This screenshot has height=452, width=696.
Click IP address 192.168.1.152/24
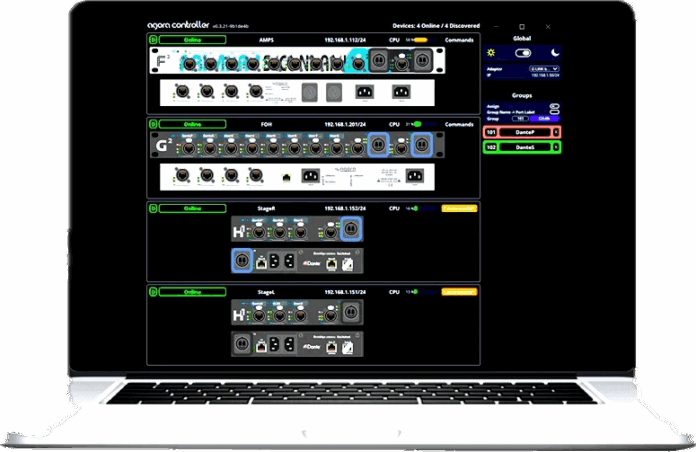345,208
